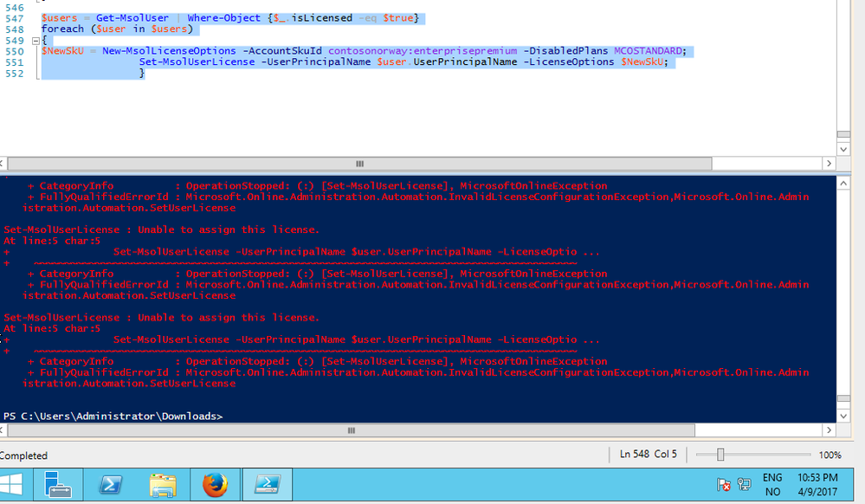Click the 100% zoom level text
This screenshot has width=865, height=504.
tap(829, 455)
